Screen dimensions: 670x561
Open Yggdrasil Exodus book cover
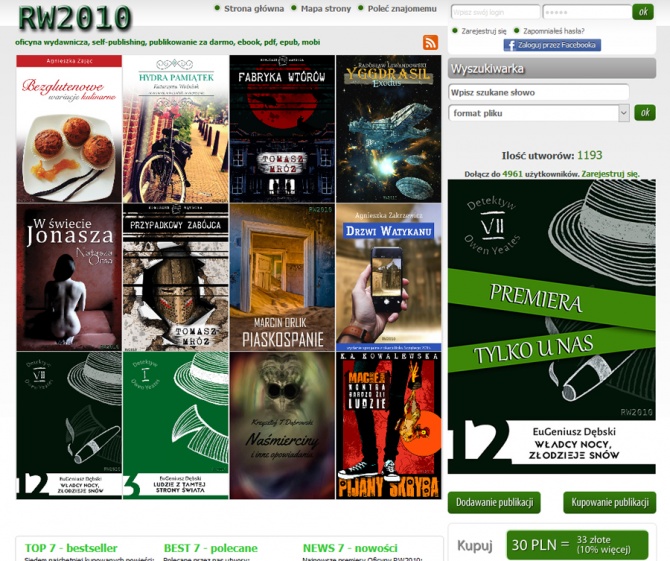pos(388,129)
